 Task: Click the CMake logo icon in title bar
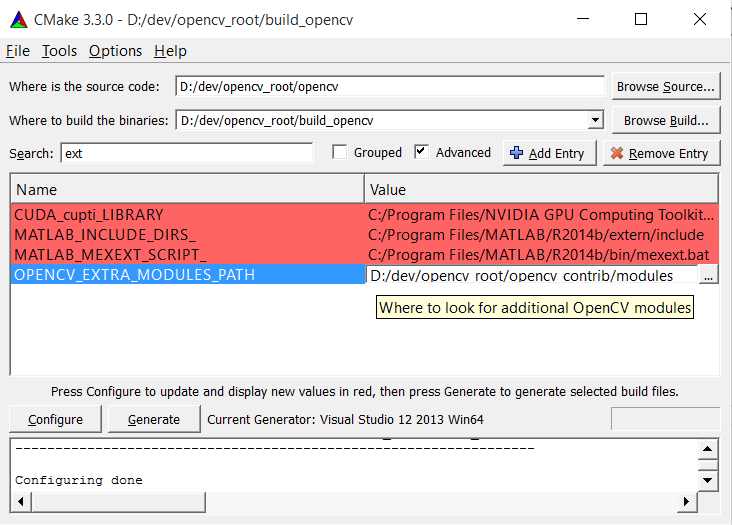point(19,20)
